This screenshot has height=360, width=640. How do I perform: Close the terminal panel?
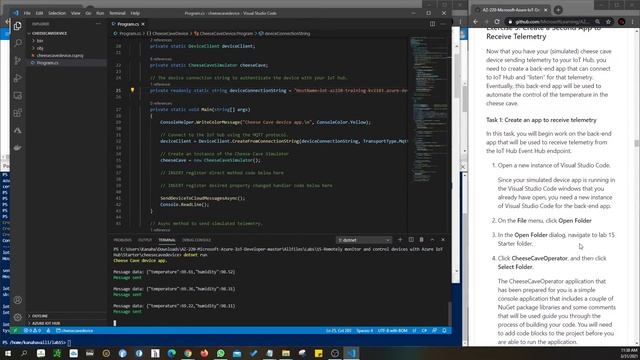tap(443, 240)
